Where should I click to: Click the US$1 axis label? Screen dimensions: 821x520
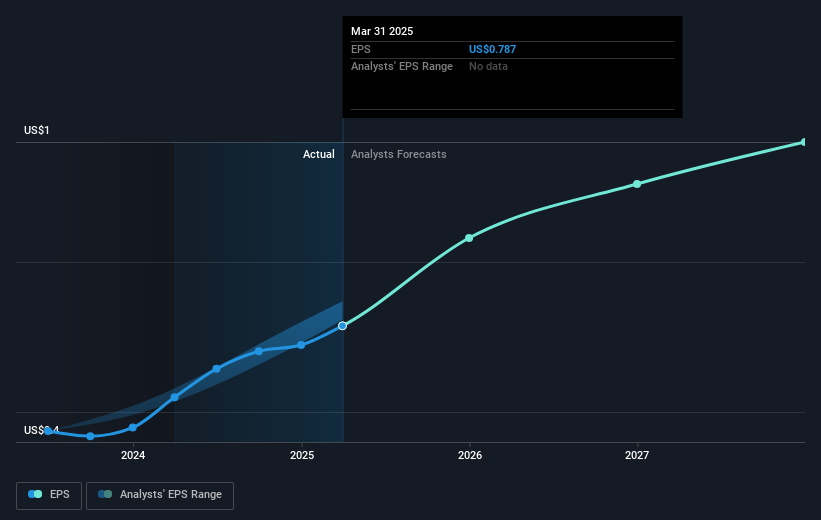37,130
